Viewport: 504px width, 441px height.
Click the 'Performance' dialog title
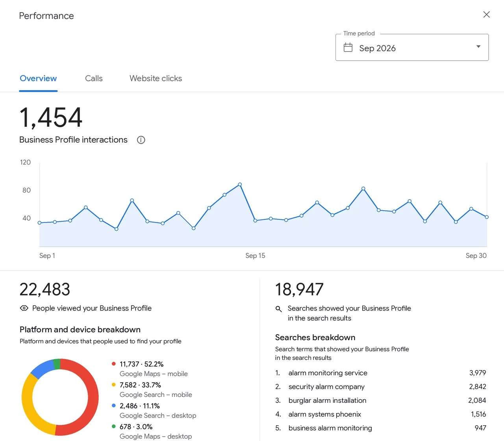click(x=46, y=16)
